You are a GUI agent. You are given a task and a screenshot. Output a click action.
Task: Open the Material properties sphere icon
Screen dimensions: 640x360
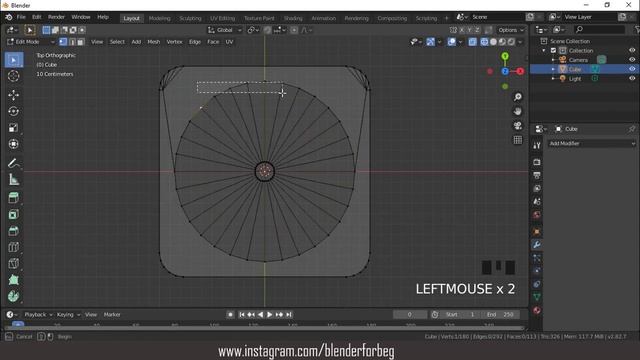tap(537, 310)
